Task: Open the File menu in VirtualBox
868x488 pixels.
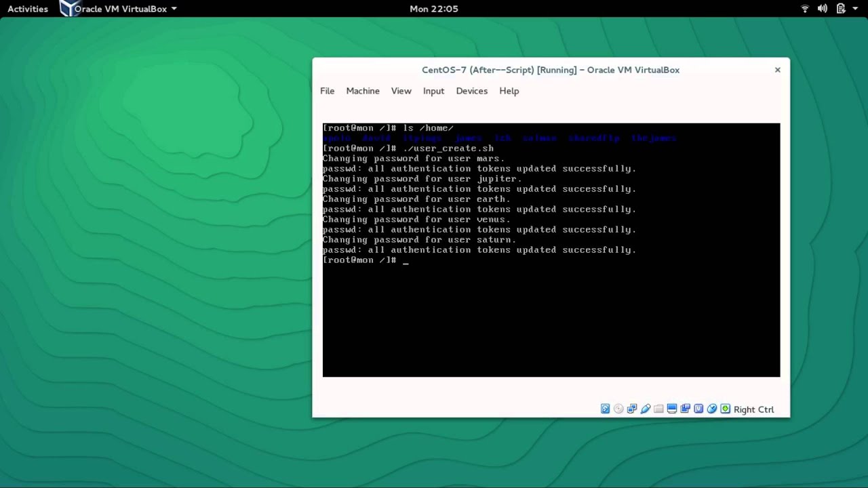Action: [328, 91]
